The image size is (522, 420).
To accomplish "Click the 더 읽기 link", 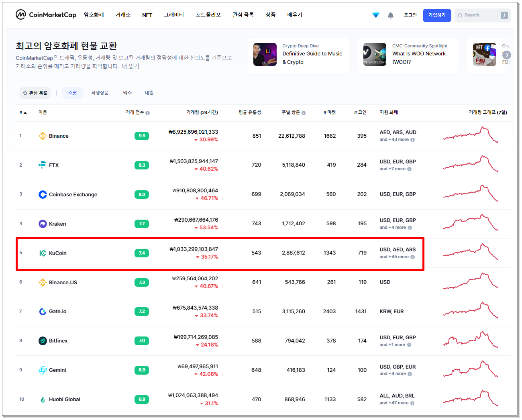I will coord(130,66).
